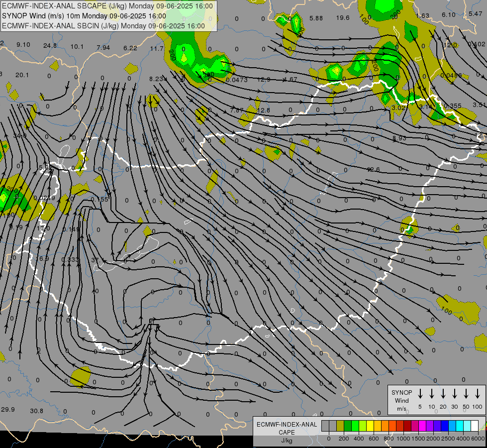Click the 7.87 value on the map
This screenshot has height=448, width=487.
(x=237, y=111)
